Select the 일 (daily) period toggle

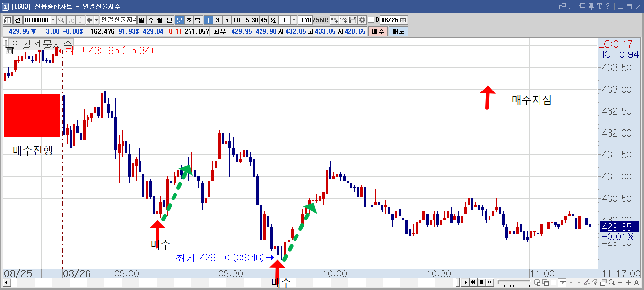(x=142, y=20)
